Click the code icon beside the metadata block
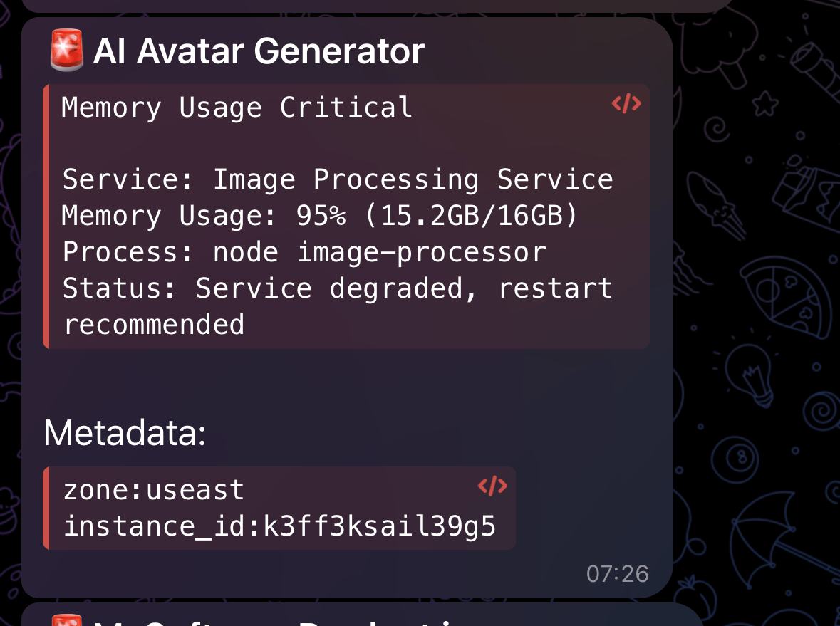Viewport: 840px width, 626px height. coord(493,486)
